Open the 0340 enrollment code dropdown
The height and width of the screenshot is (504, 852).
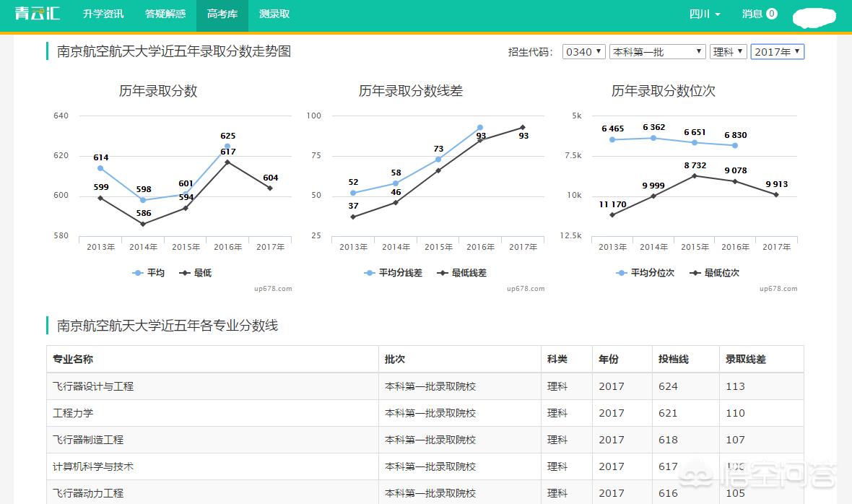[583, 51]
